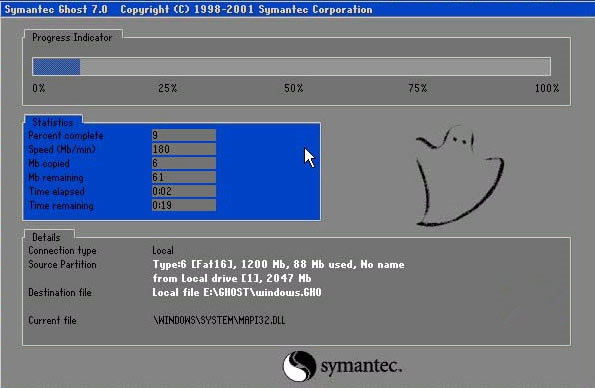The width and height of the screenshot is (595, 388).
Task: Click the 'Destination file' label
Action: (x=60, y=293)
